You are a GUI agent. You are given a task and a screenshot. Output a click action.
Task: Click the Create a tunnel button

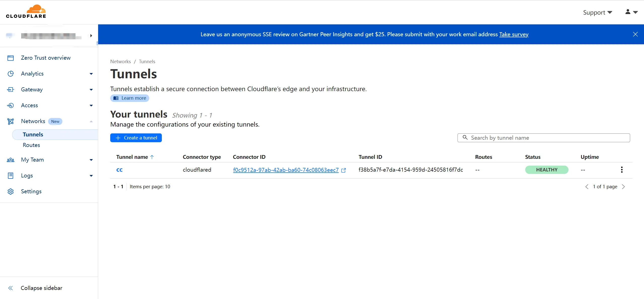136,138
